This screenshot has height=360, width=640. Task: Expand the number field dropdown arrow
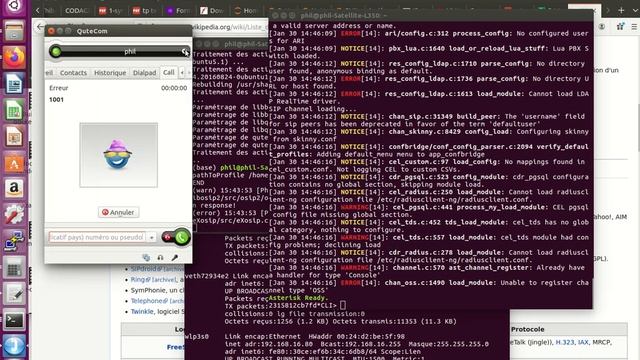tap(151, 237)
